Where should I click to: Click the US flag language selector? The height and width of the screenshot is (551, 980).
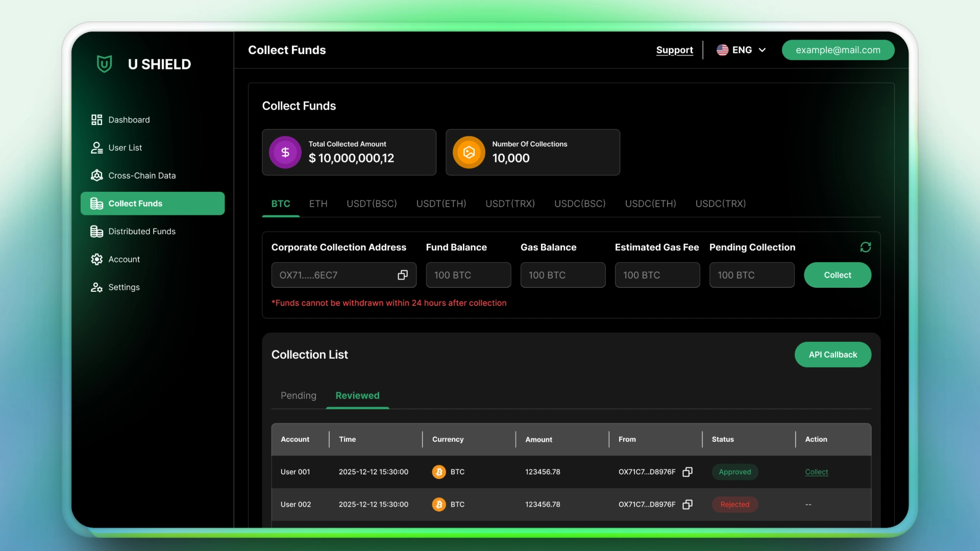pyautogui.click(x=722, y=50)
